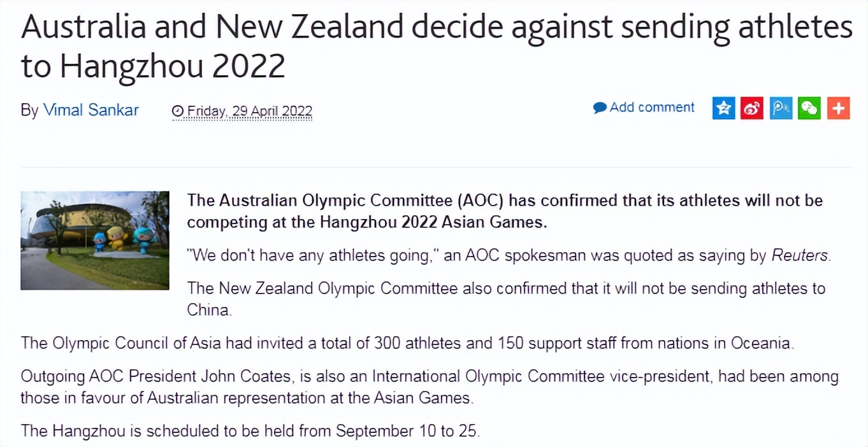Open author Vimal Sankar's profile link
The height and width of the screenshot is (447, 868).
pos(90,110)
